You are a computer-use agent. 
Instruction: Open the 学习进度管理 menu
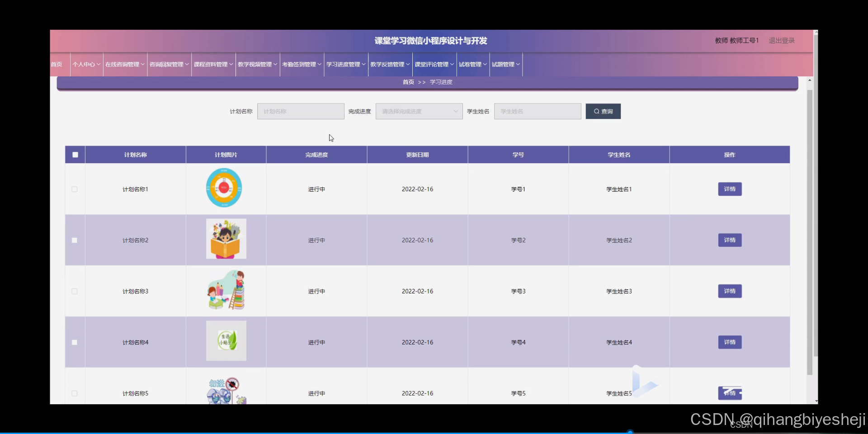[345, 64]
